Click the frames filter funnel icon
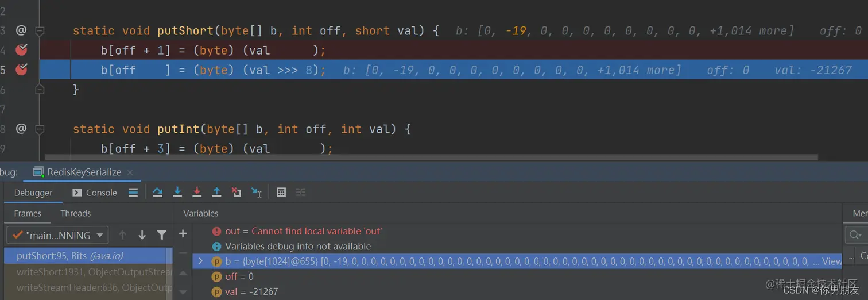The image size is (868, 300). [x=162, y=235]
